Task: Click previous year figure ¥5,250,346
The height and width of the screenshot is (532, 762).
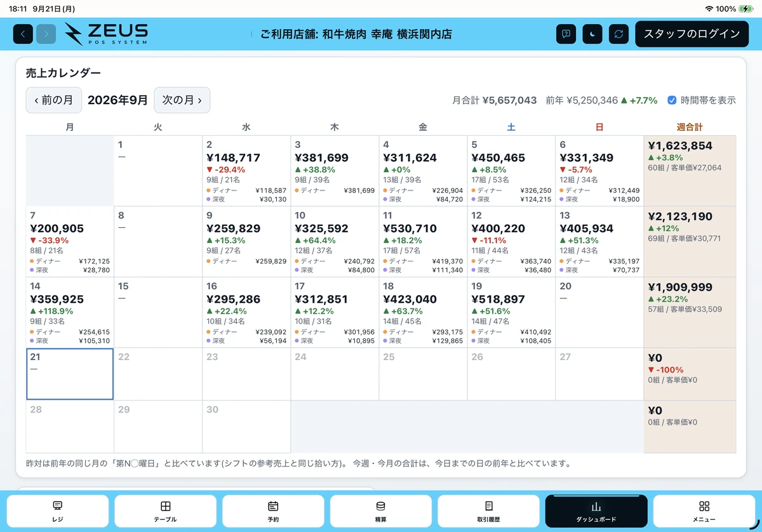Action: 592,100
